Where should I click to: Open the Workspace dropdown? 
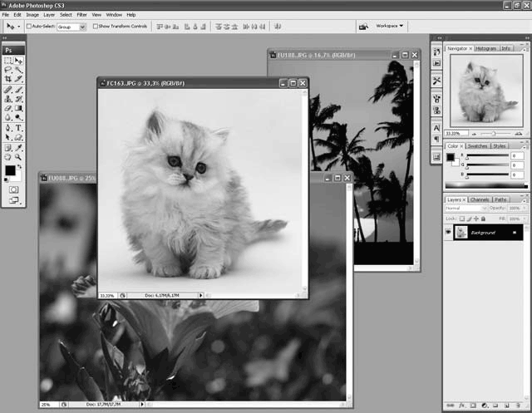click(x=390, y=26)
